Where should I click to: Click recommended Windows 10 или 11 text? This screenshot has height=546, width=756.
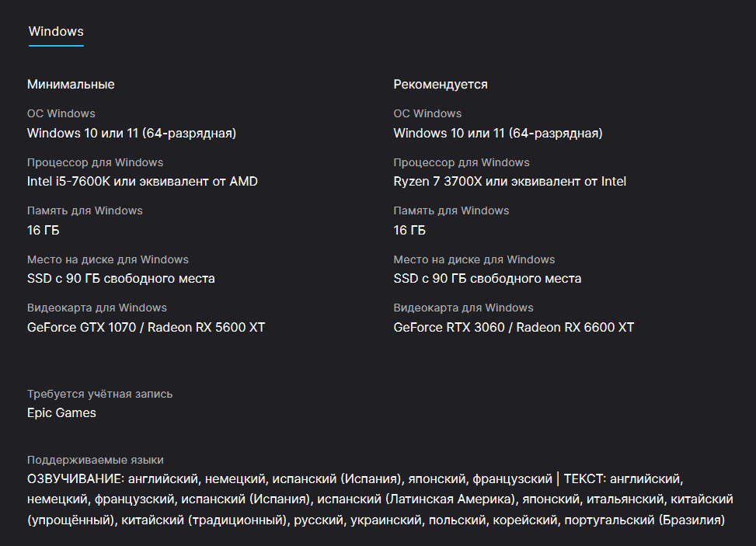pyautogui.click(x=498, y=134)
